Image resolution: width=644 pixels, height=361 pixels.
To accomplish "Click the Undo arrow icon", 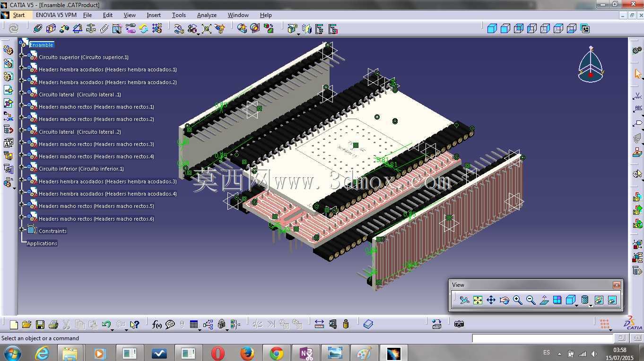I will pos(107,324).
